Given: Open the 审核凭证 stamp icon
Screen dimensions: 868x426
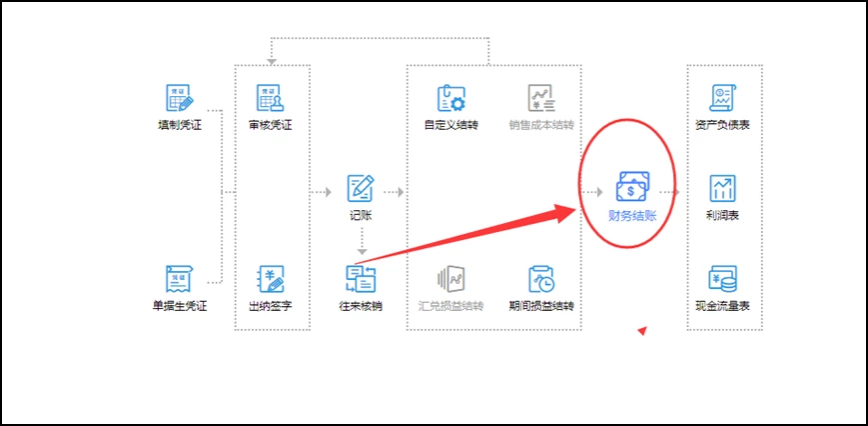Looking at the screenshot, I should click(270, 98).
